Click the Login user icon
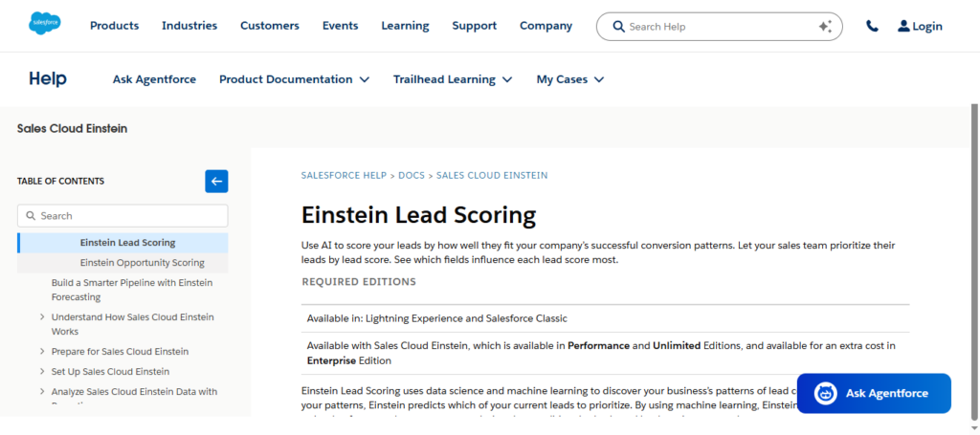980x435 pixels. click(x=903, y=26)
